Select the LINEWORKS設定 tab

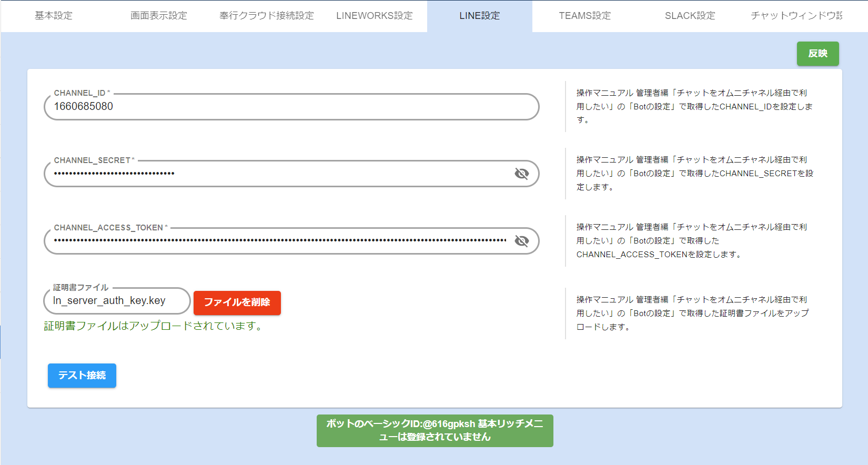pyautogui.click(x=375, y=16)
